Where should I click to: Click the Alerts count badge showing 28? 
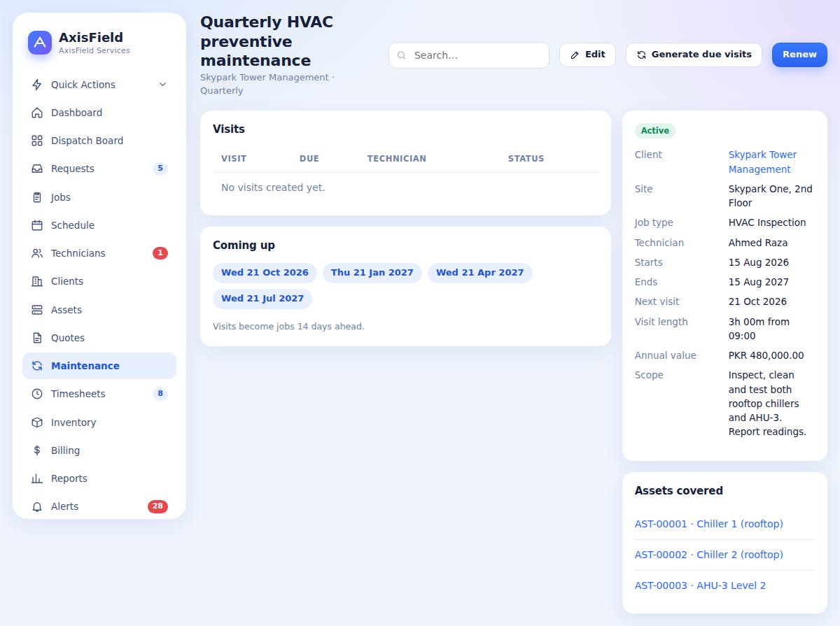pos(157,506)
